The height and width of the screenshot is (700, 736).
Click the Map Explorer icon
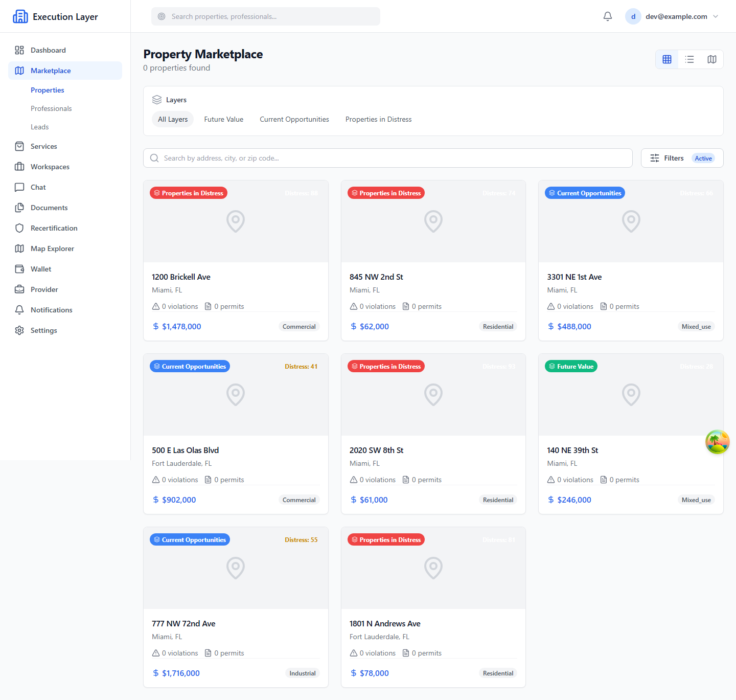(19, 249)
